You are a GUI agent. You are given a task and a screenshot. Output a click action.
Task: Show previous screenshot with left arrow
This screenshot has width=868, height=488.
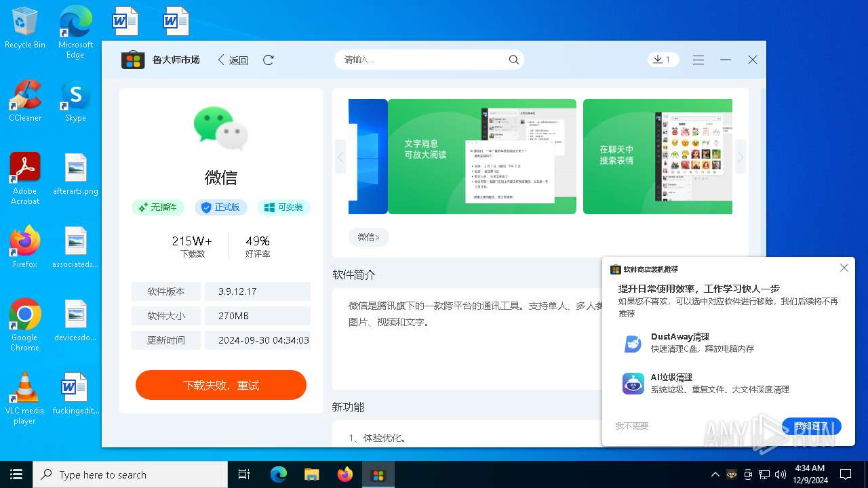point(340,157)
